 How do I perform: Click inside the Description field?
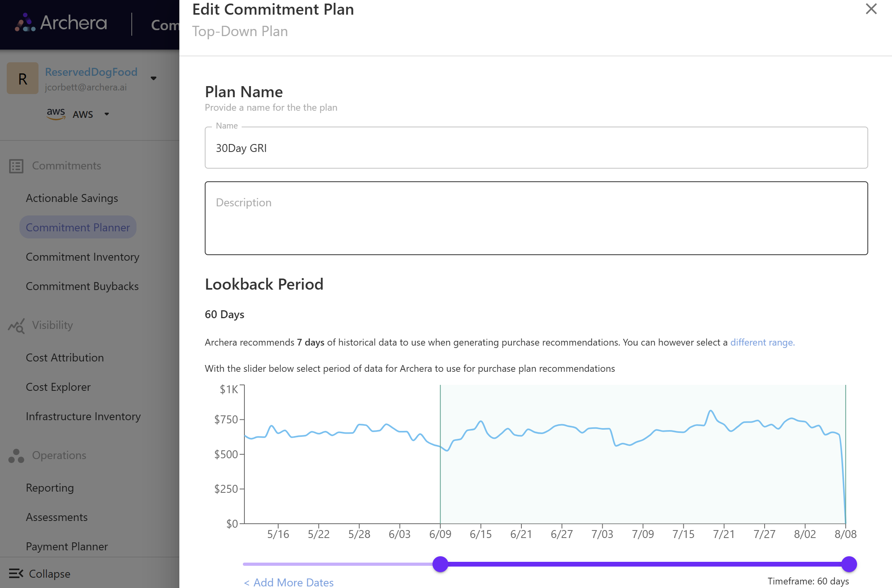coord(536,218)
